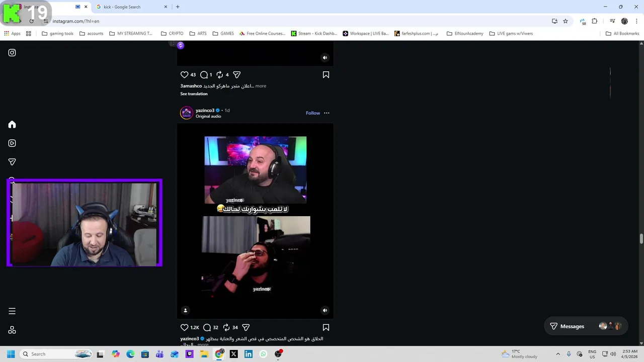This screenshot has width=644, height=362.
Task: Open X app from taskbar
Action: [x=233, y=354]
